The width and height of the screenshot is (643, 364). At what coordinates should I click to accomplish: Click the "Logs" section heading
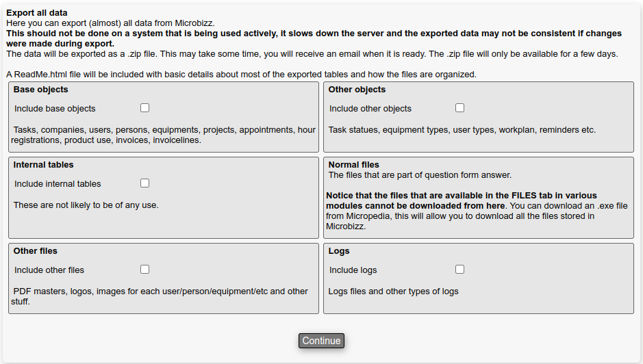(339, 251)
